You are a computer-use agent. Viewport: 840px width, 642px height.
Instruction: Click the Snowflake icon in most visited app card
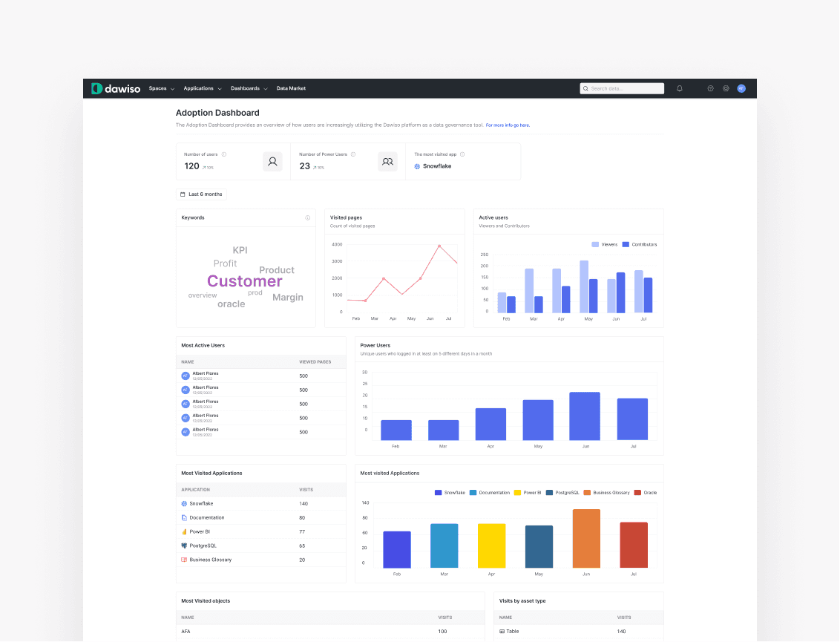417,166
